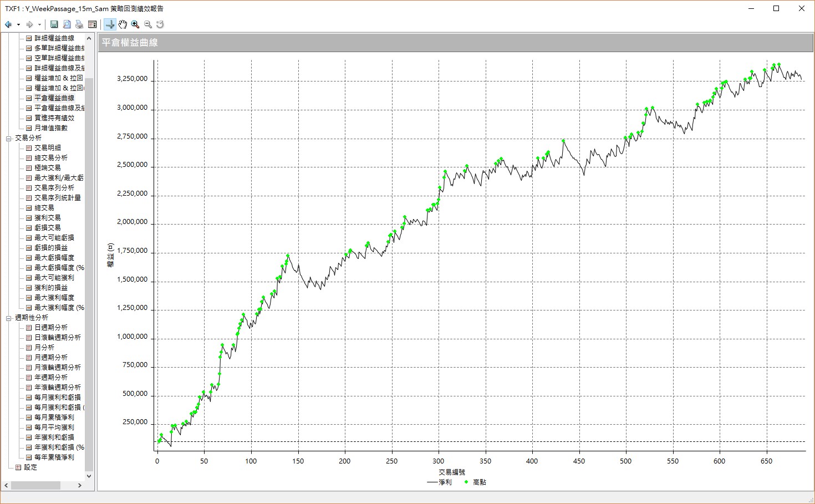
Task: Click the chart icon beside 虧損的損益
Action: 29,248
